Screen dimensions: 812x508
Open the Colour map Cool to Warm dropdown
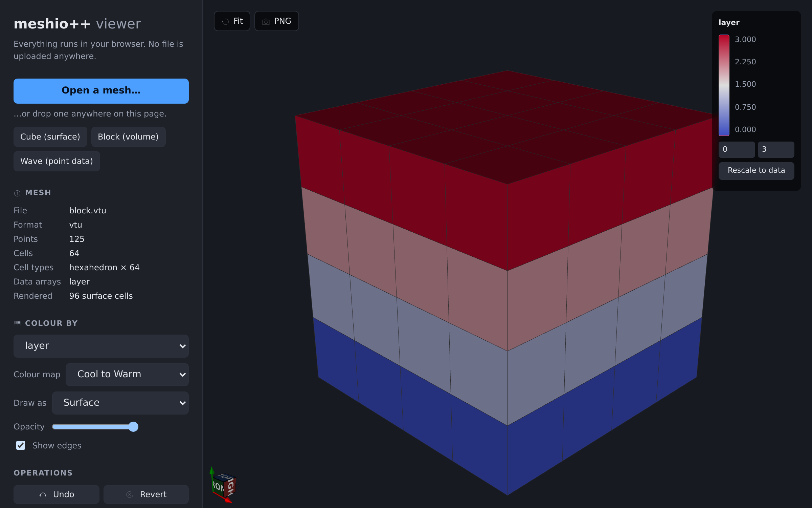[x=127, y=374]
